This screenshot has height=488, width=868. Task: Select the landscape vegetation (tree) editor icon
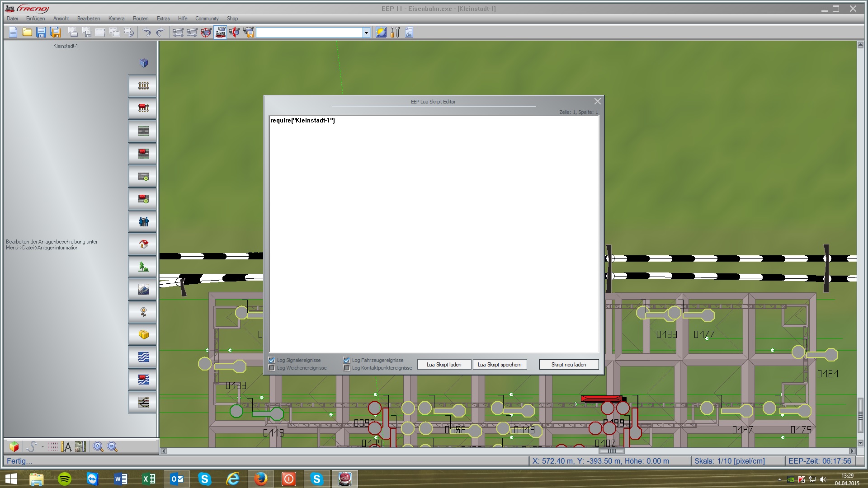143,267
